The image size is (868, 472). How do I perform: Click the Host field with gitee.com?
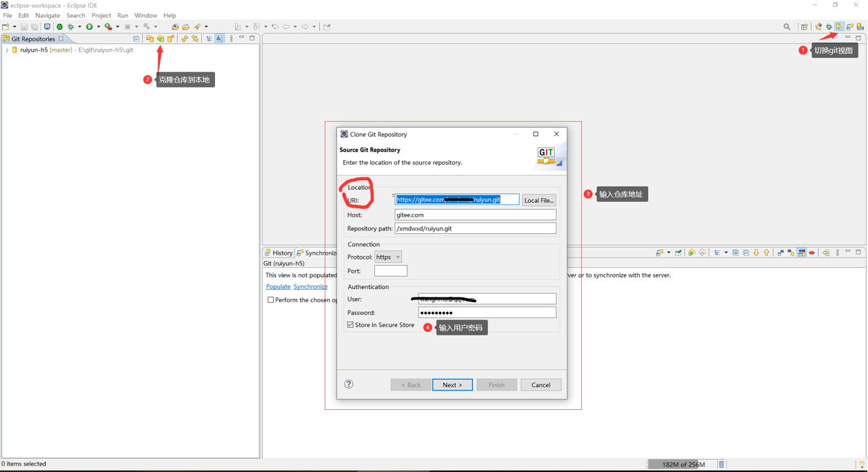click(475, 215)
